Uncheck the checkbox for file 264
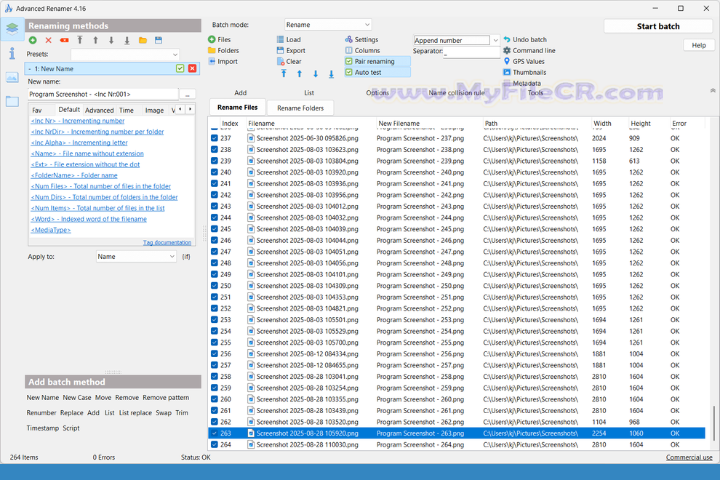This screenshot has height=480, width=720. point(214,445)
